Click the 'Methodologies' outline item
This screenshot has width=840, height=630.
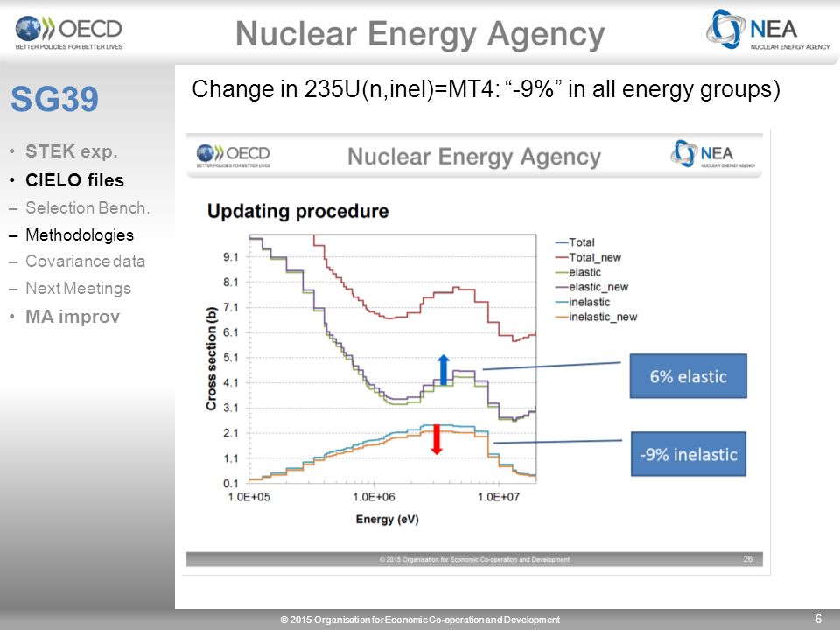80,234
